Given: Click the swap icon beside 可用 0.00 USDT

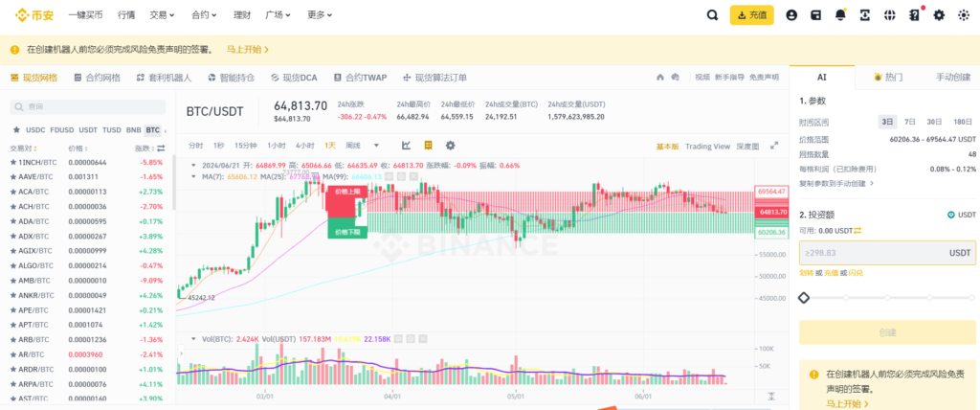Looking at the screenshot, I should [857, 231].
